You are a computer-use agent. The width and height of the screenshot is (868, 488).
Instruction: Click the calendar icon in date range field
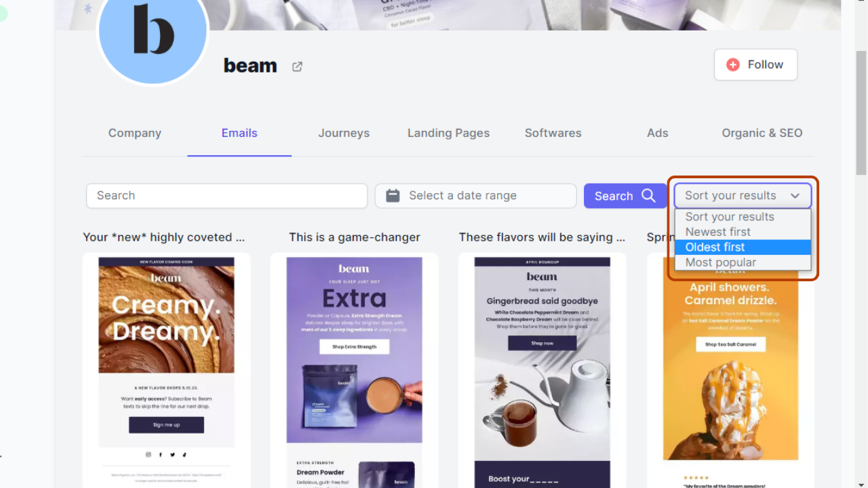(x=393, y=195)
